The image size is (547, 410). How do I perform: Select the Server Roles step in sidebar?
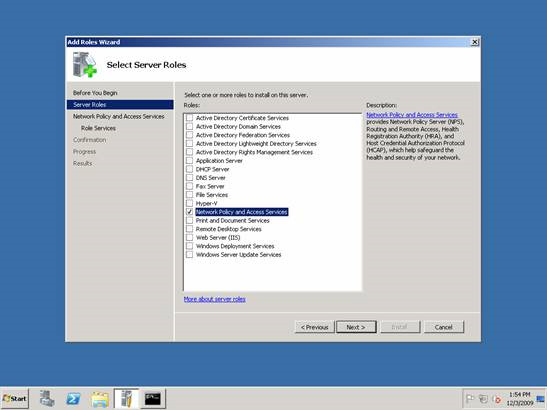click(120, 105)
